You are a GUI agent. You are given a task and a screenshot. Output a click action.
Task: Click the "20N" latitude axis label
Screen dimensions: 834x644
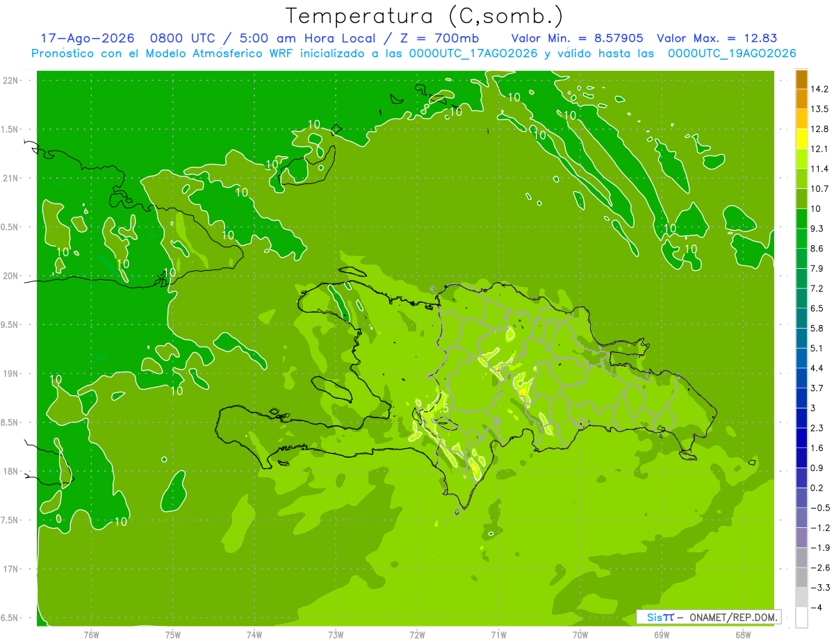(10, 276)
